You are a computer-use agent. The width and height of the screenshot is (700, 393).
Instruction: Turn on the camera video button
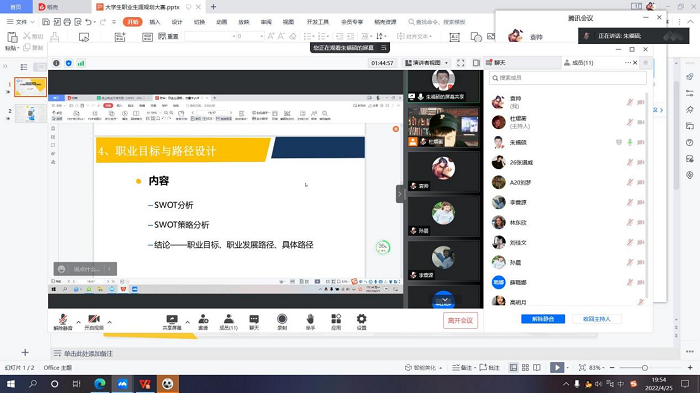click(x=94, y=321)
